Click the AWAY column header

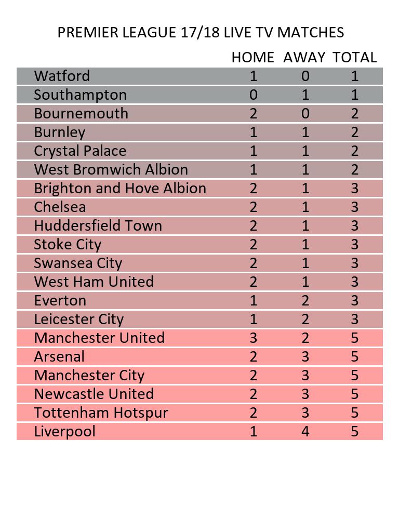pos(304,58)
